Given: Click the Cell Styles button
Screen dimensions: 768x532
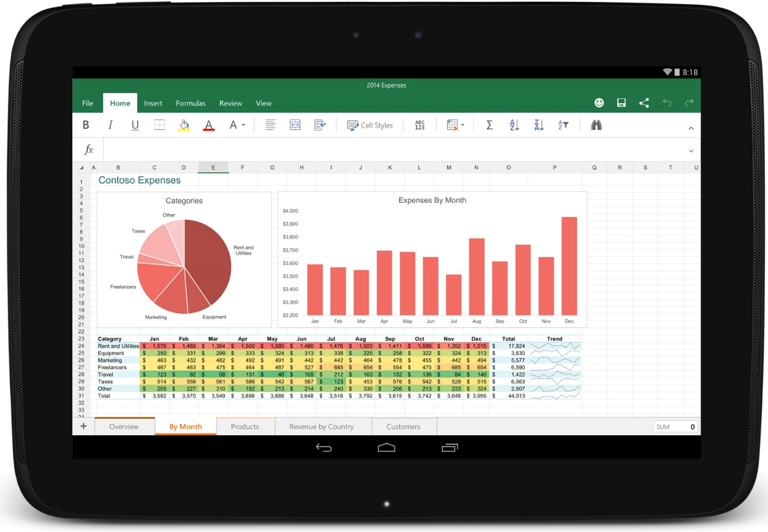Looking at the screenshot, I should pyautogui.click(x=369, y=125).
